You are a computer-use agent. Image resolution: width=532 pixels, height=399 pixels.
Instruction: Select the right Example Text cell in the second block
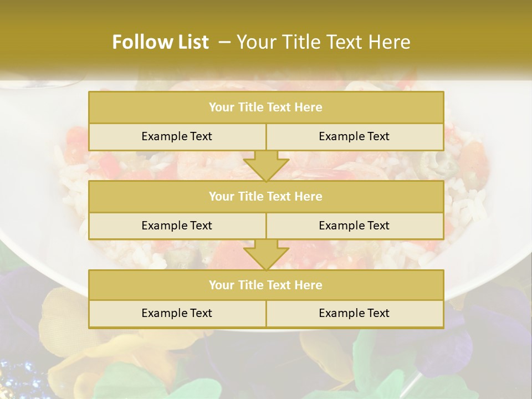(x=355, y=226)
